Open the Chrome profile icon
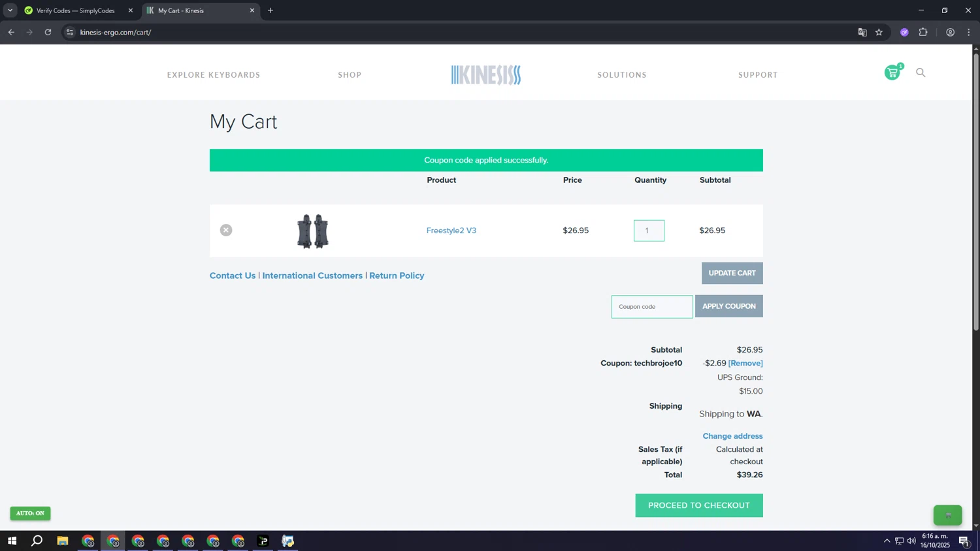The image size is (980, 551). tap(950, 32)
